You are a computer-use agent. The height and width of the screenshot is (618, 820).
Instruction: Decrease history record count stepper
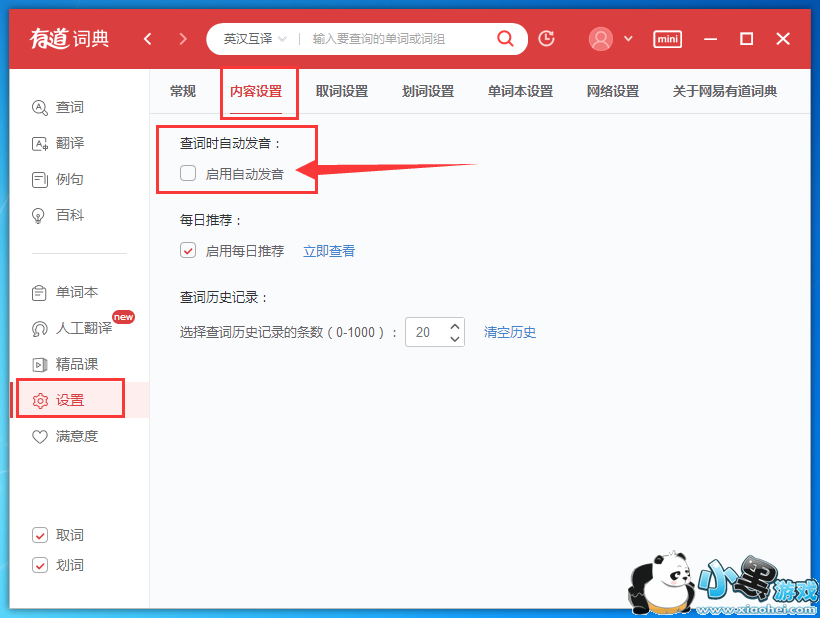pos(455,339)
